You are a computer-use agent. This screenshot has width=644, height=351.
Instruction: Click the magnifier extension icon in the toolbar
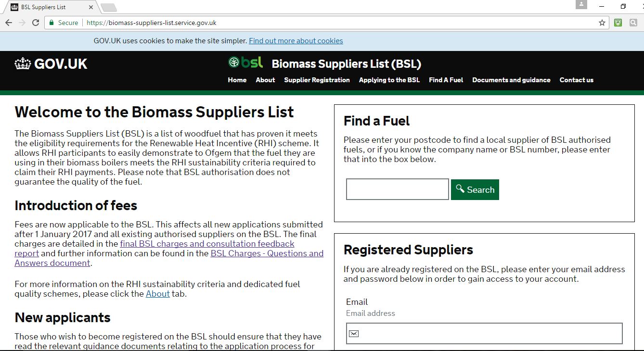[x=633, y=23]
